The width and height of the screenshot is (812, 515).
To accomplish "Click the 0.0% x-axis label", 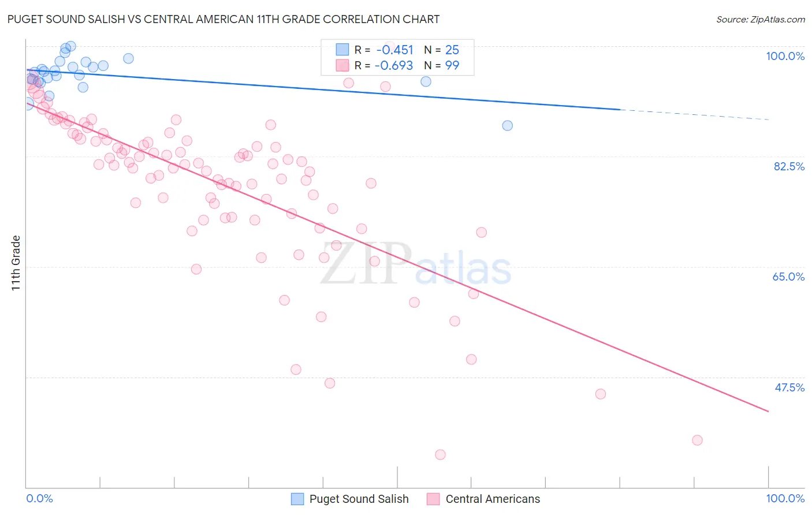I will click(x=40, y=498).
